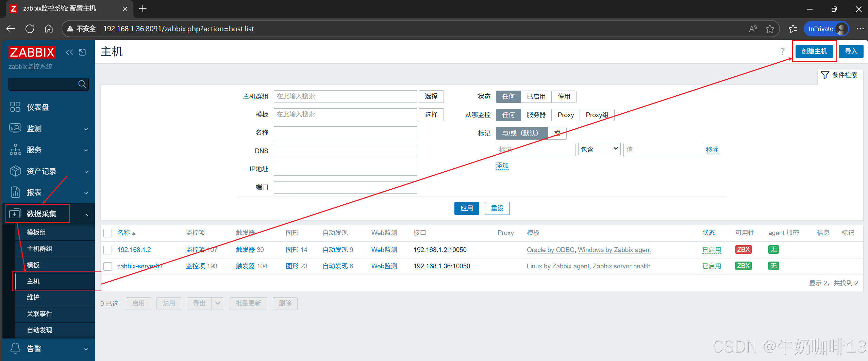Screen dimensions: 868x361
Task: Click the read aloud icon in address bar
Action: click(x=753, y=29)
